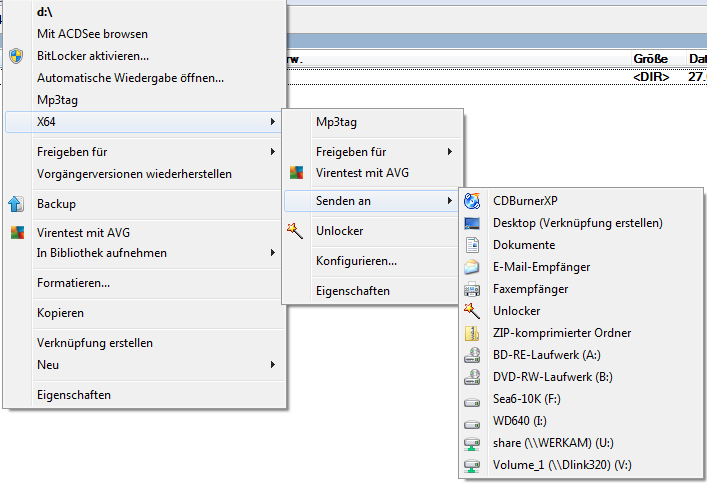Click the AVG icon beside main-menu Virentest
Image resolution: width=707 pixels, height=483 pixels.
[x=17, y=233]
